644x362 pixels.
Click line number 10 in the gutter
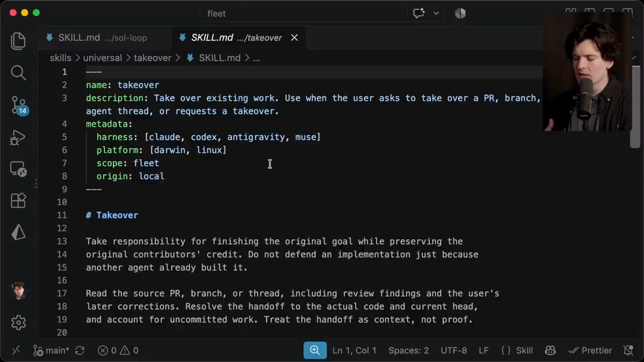(61, 202)
